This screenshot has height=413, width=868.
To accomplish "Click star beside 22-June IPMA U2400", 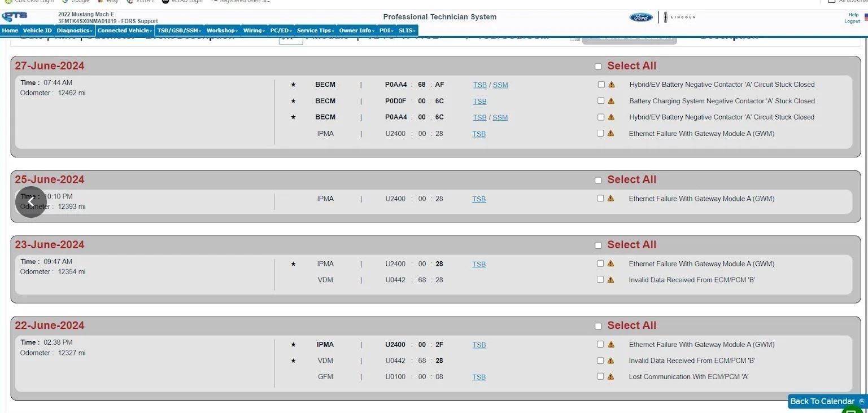I will [x=293, y=345].
